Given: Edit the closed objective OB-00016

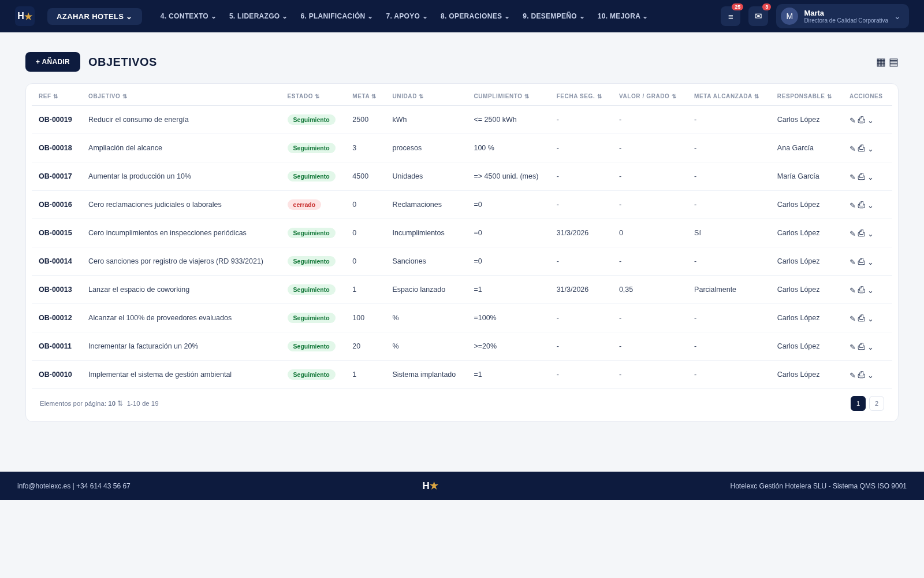Looking at the screenshot, I should (x=852, y=205).
